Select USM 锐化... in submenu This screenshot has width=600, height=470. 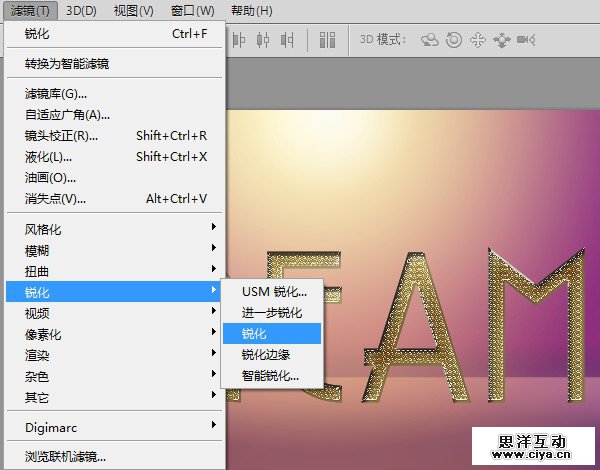click(x=272, y=292)
